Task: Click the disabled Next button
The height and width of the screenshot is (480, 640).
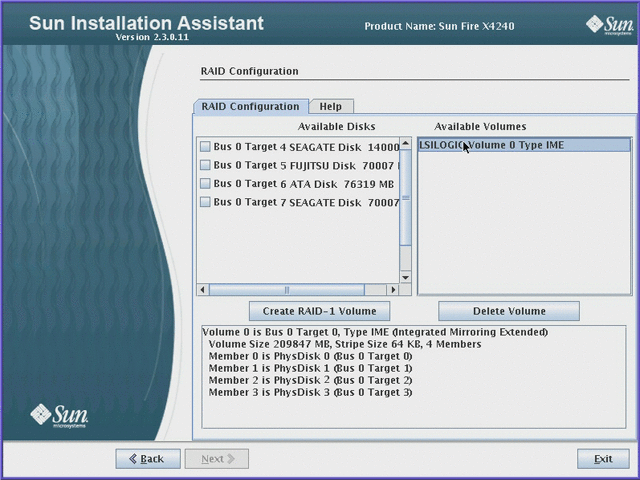Action: click(x=217, y=459)
